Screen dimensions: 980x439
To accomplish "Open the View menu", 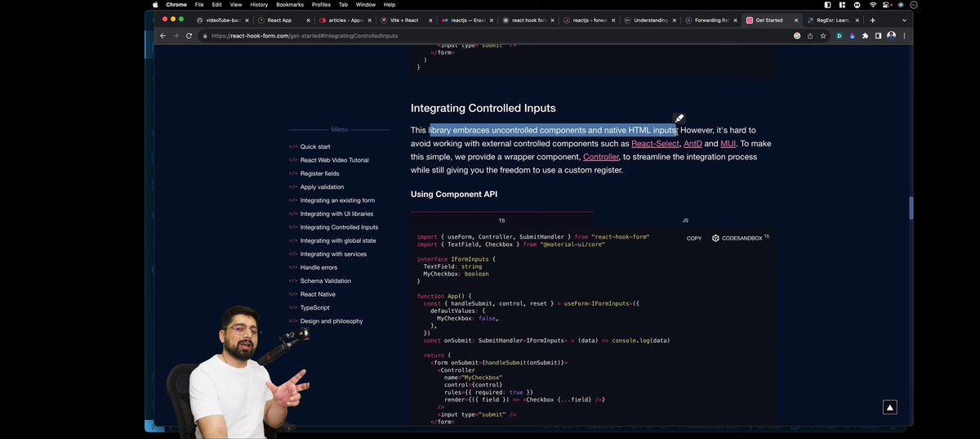I will 235,4.
